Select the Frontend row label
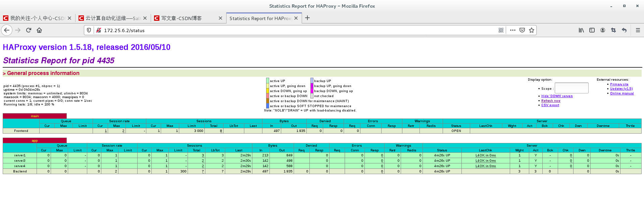Viewport: 644px width, 221px height. coord(21,131)
